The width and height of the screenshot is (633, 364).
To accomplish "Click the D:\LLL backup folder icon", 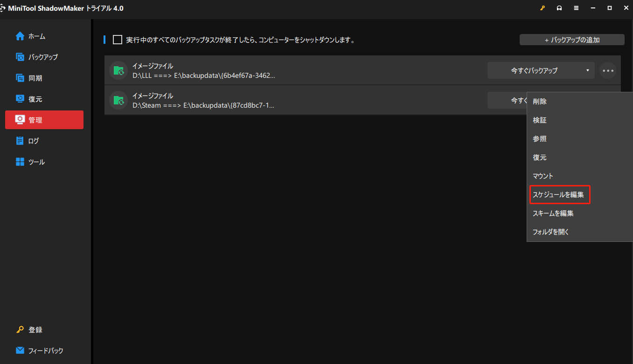I will (118, 70).
